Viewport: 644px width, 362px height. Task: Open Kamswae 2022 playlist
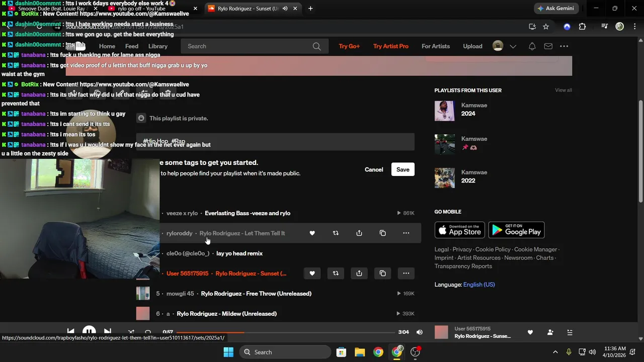(468, 180)
